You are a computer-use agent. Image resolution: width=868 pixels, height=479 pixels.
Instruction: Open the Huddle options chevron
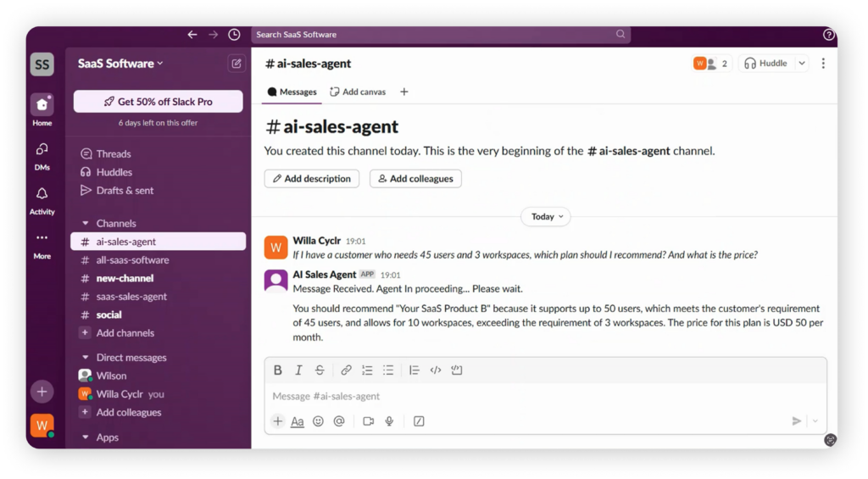[x=802, y=63]
